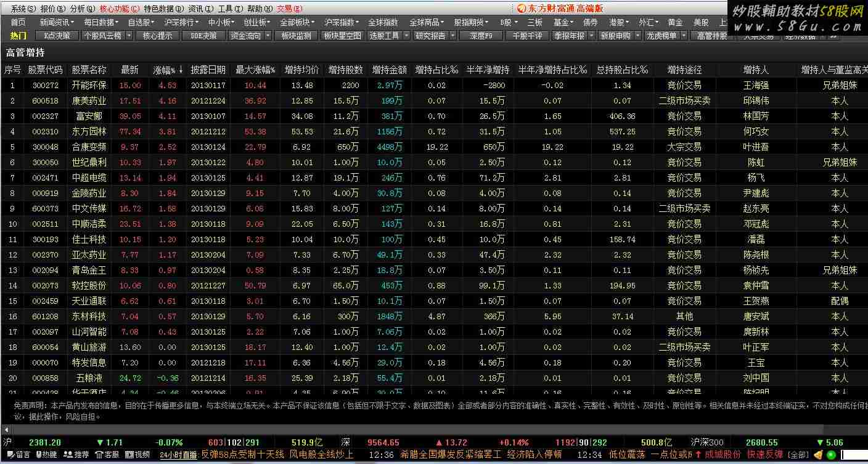The image size is (868, 464).
Task: Click the 高管持股 button
Action: tap(712, 36)
